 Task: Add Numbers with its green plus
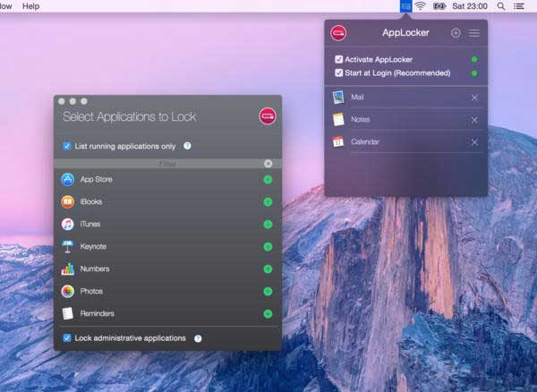click(268, 269)
